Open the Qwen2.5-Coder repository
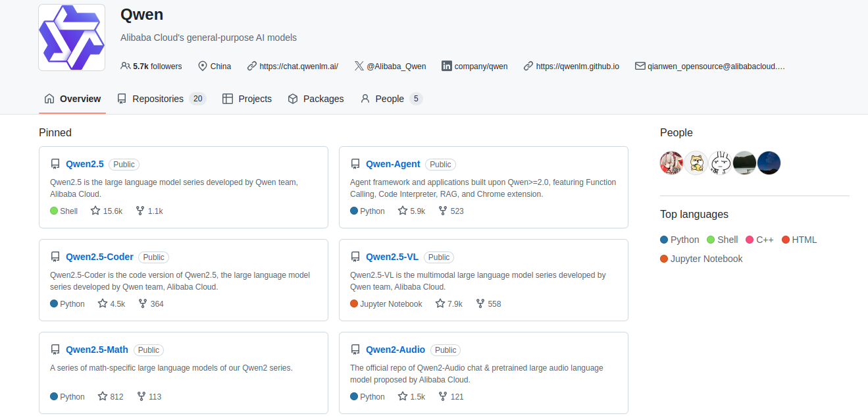This screenshot has width=868, height=420. (99, 257)
